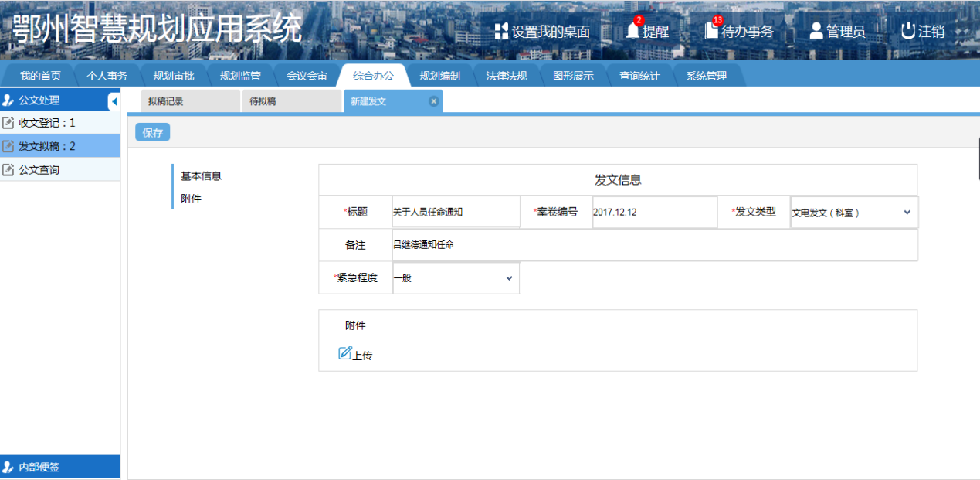Switch to the 拟稿记录 tab
Screen dimensions: 980x480
(x=166, y=101)
